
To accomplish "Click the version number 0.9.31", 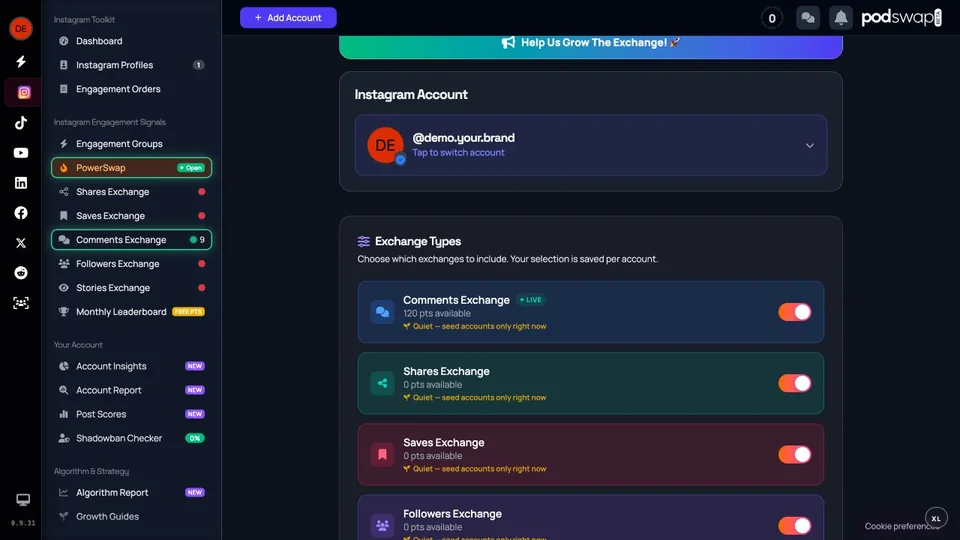I will tap(23, 523).
